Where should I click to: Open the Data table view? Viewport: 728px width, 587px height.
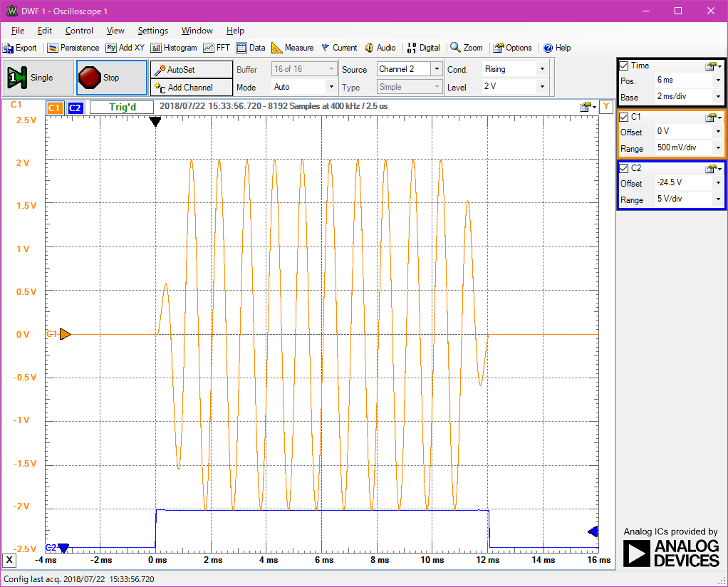(x=251, y=48)
